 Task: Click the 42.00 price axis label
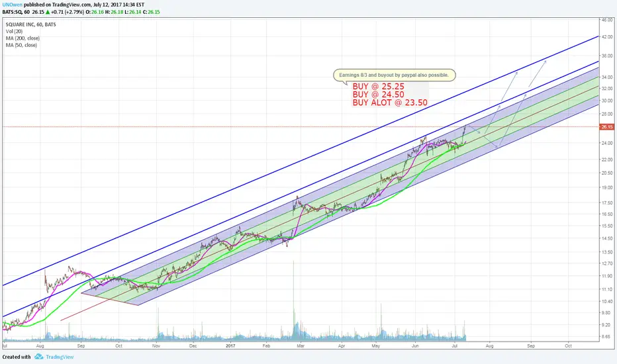607,36
